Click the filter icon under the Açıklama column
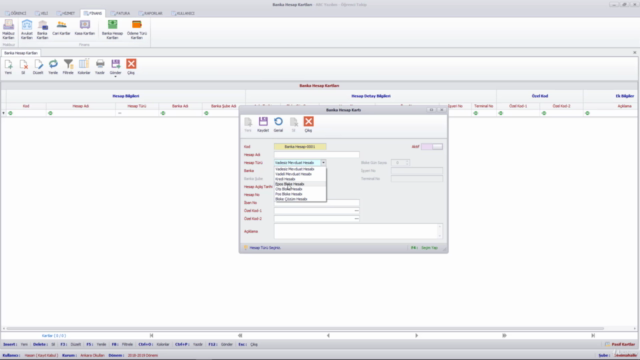Screen dimensions: 640x360 click(587, 113)
